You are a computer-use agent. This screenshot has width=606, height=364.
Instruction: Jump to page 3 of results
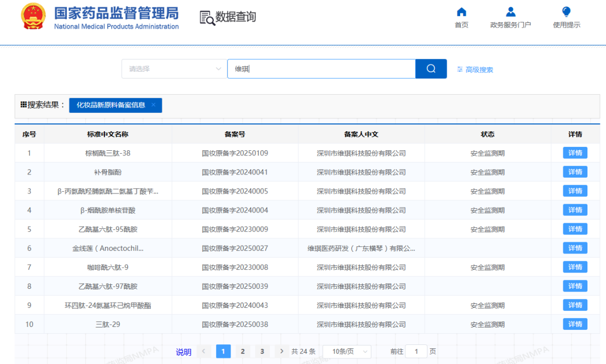click(262, 351)
